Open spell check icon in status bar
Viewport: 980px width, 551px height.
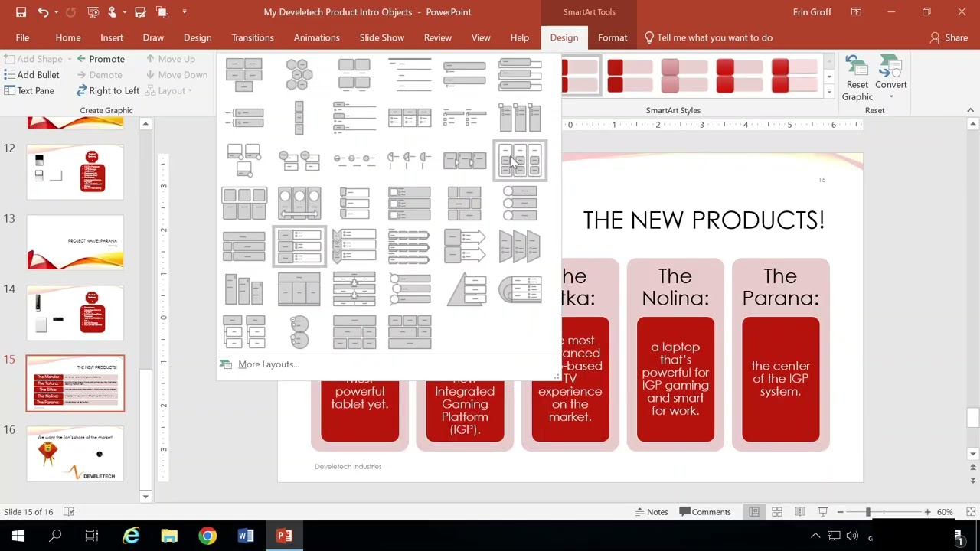click(x=69, y=512)
